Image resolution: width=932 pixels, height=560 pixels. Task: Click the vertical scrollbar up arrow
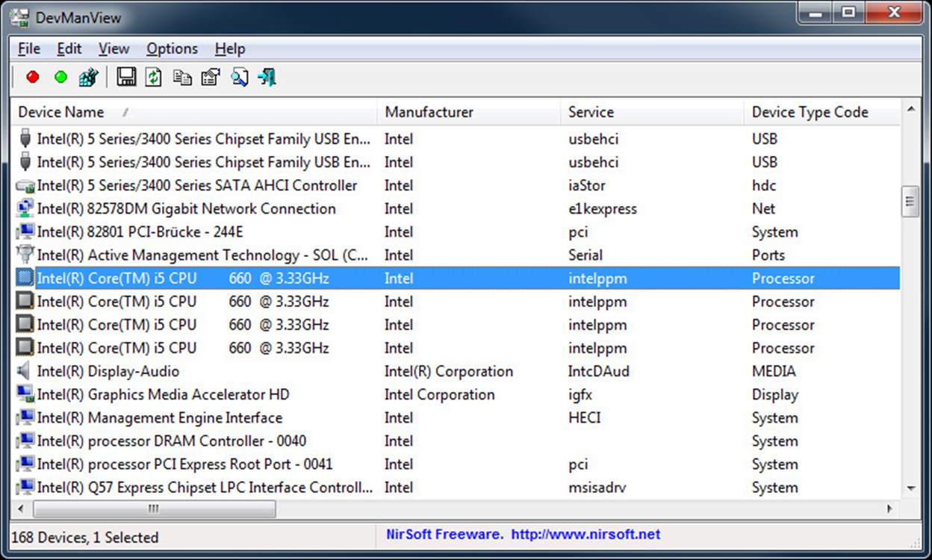pos(910,110)
